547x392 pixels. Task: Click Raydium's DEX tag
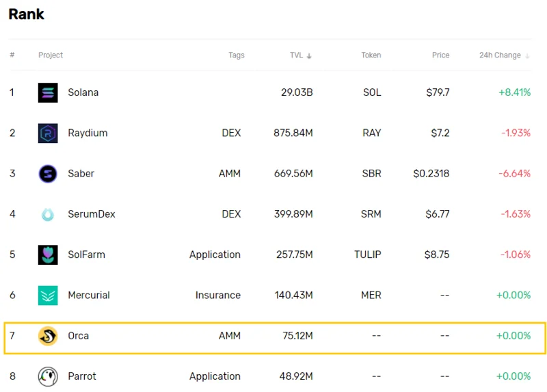coord(231,133)
